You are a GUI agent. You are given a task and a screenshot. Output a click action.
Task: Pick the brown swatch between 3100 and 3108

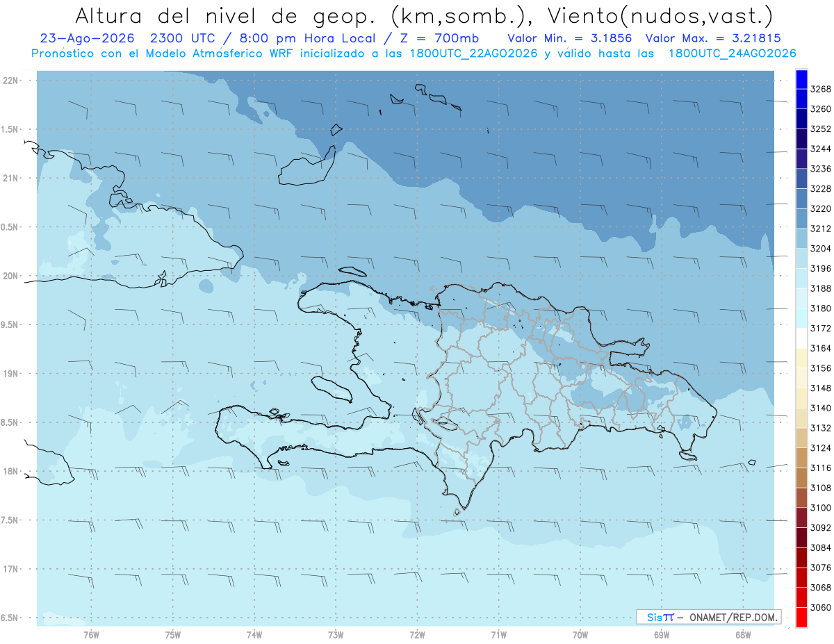(801, 497)
